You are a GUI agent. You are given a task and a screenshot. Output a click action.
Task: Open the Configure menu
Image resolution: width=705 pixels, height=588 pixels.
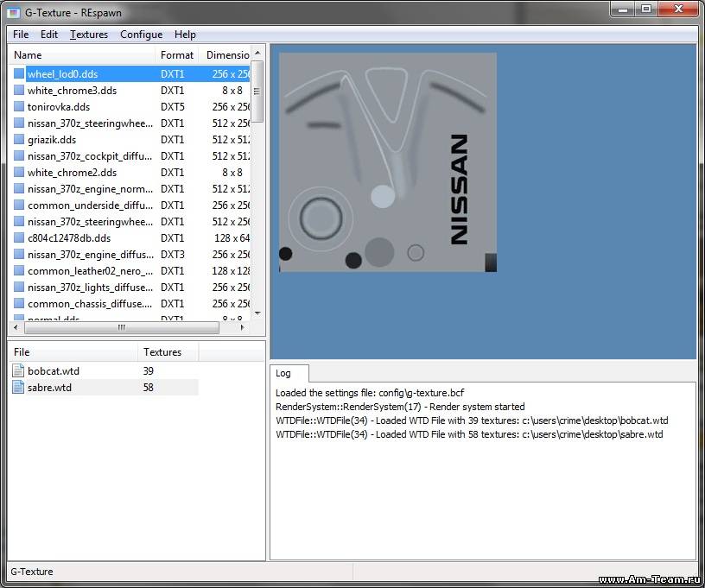pyautogui.click(x=141, y=35)
